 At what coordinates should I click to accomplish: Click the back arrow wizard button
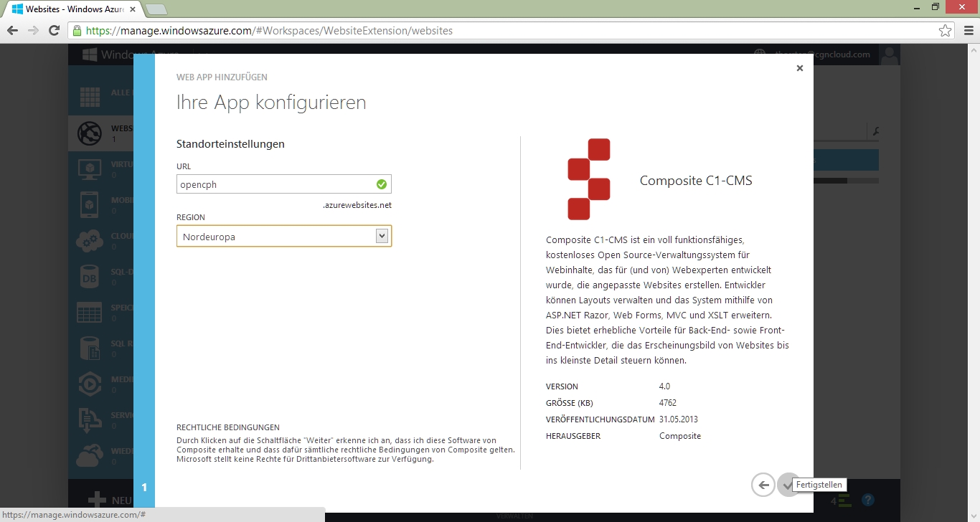(763, 485)
